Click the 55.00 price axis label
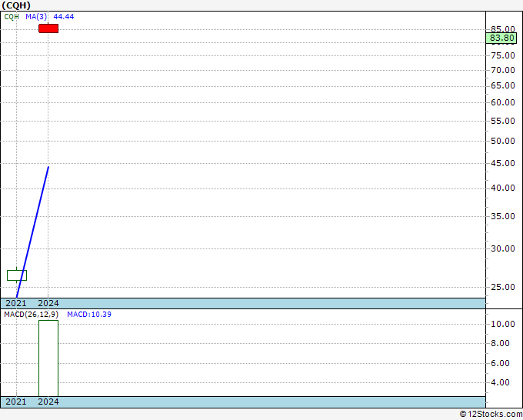This screenshot has height=420, width=523. click(x=503, y=121)
